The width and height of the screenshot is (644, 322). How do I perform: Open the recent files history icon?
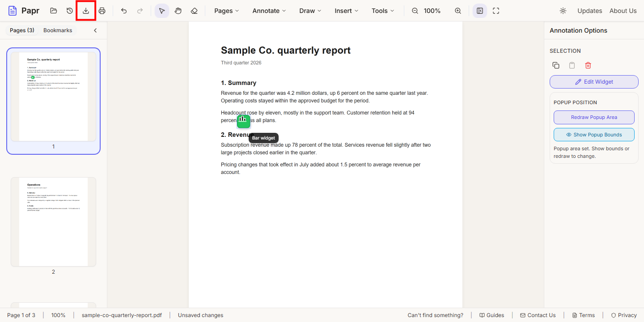[x=70, y=11]
